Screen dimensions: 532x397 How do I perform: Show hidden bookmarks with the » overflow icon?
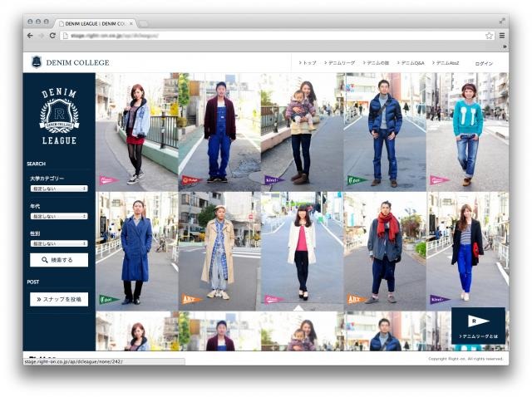pos(505,47)
